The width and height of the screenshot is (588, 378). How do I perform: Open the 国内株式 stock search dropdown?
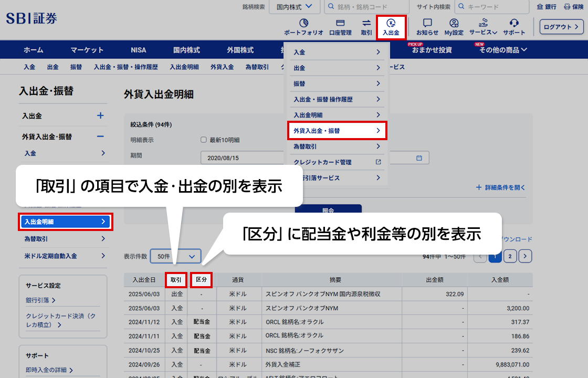click(x=294, y=7)
